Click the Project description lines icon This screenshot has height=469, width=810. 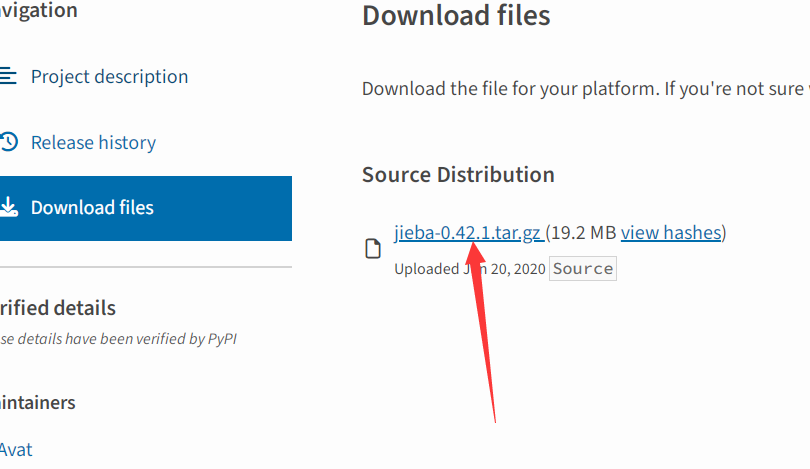click(8, 76)
